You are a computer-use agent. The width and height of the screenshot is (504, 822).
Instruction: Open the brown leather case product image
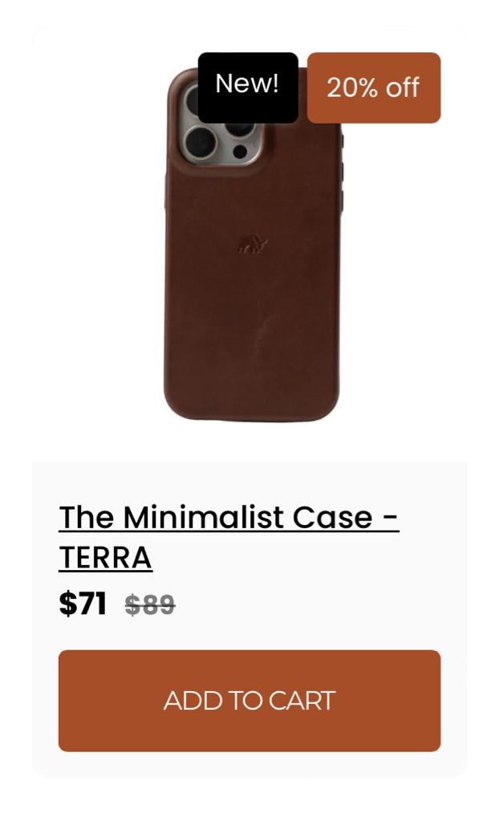[253, 244]
